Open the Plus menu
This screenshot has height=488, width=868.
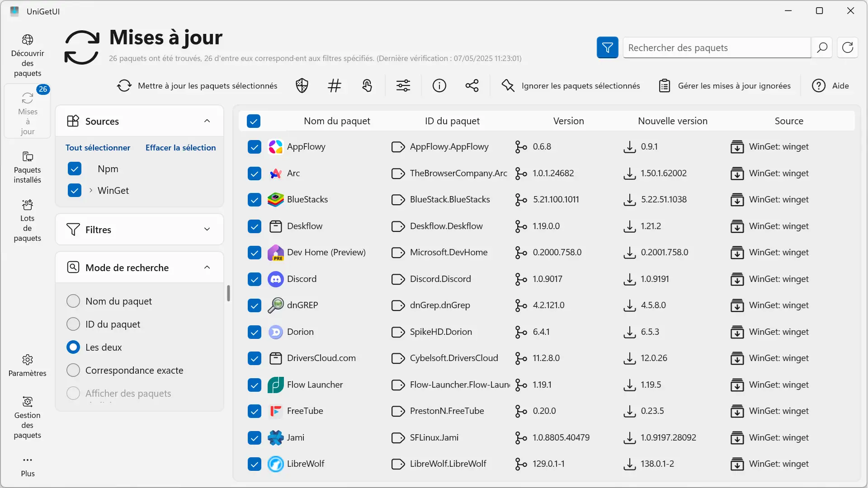click(28, 466)
